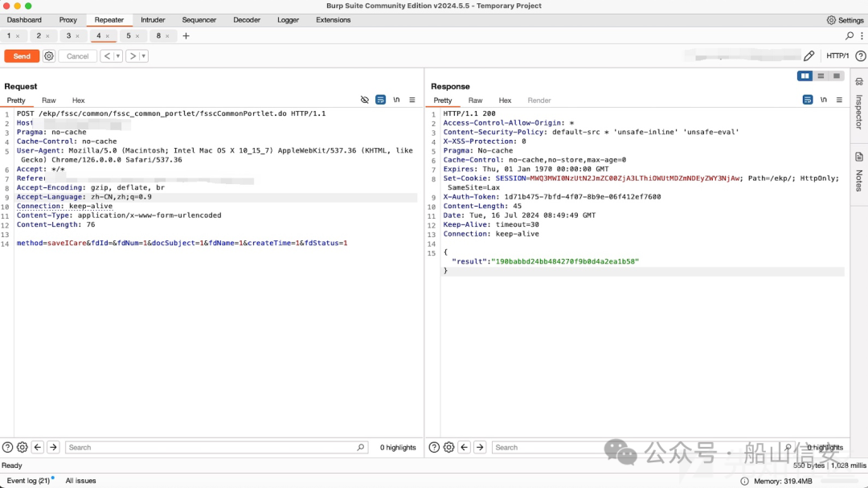Open the Logger tab
The height and width of the screenshot is (488, 868).
point(288,20)
